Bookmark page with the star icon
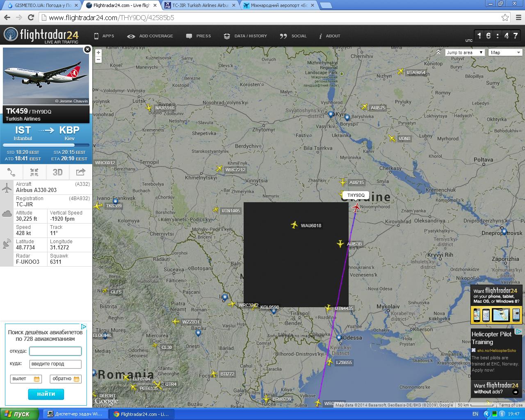Viewport: 525px width, 420px height. (x=505, y=18)
